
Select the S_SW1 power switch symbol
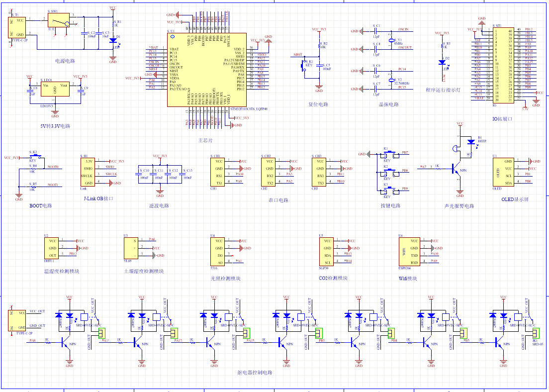point(59,20)
